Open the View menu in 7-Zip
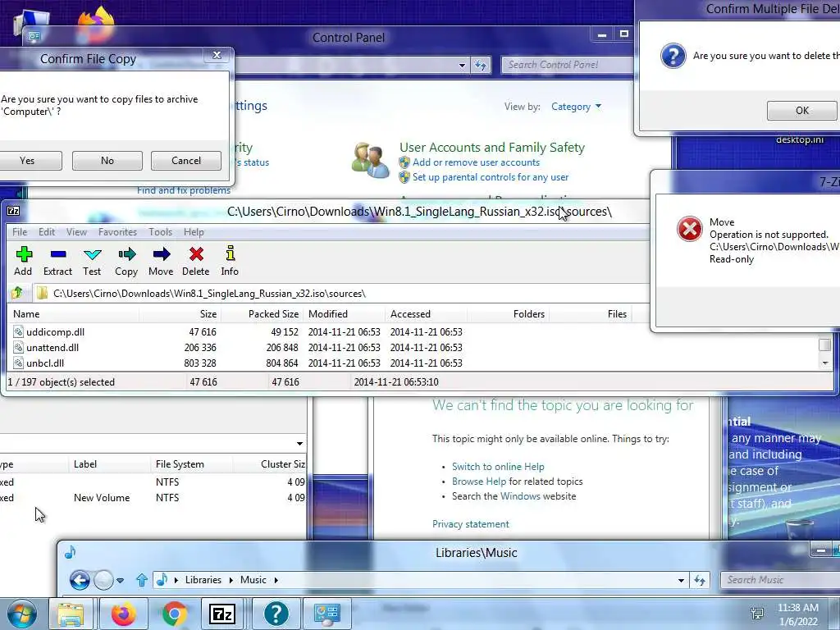This screenshot has height=630, width=840. pyautogui.click(x=76, y=232)
